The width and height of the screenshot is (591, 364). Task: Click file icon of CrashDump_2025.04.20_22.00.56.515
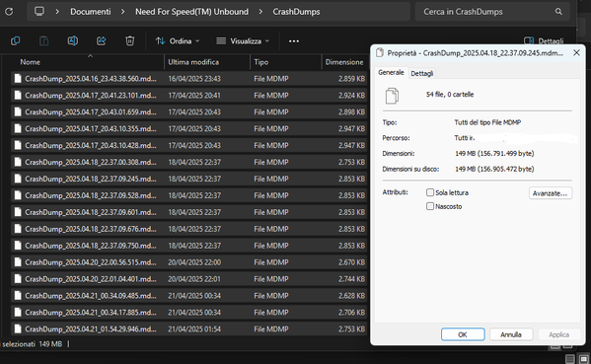[x=18, y=261]
